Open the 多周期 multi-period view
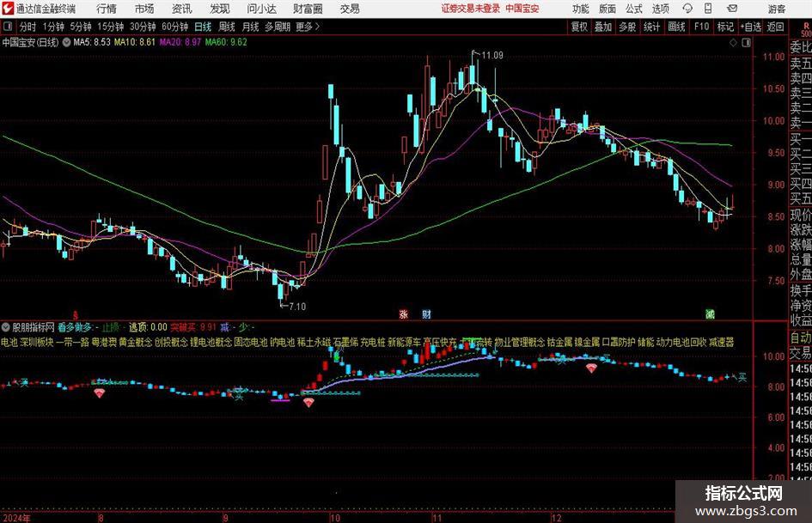This screenshot has width=812, height=523. coord(278,27)
